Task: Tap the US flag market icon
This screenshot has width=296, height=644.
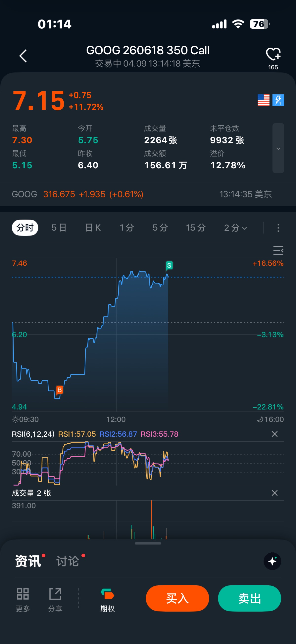Action: point(263,100)
